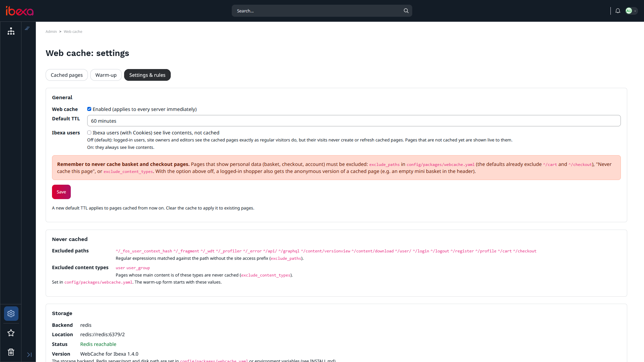Enable Ibexa users see live contents checkbox

(x=89, y=133)
